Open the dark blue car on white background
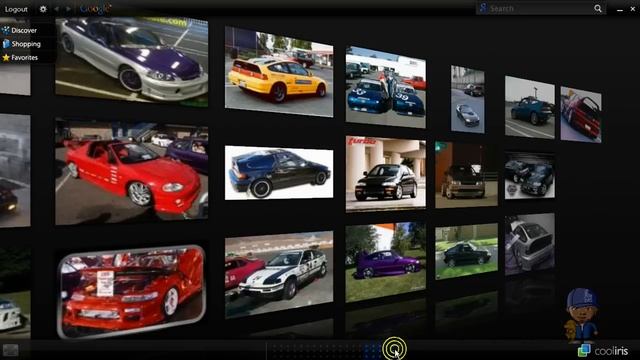This screenshot has width=640, height=360. click(x=279, y=173)
